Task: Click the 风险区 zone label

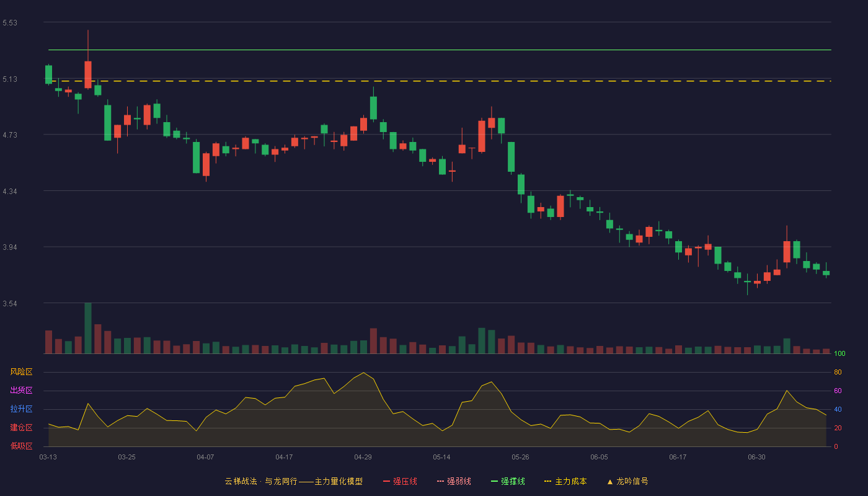Action: tap(21, 372)
